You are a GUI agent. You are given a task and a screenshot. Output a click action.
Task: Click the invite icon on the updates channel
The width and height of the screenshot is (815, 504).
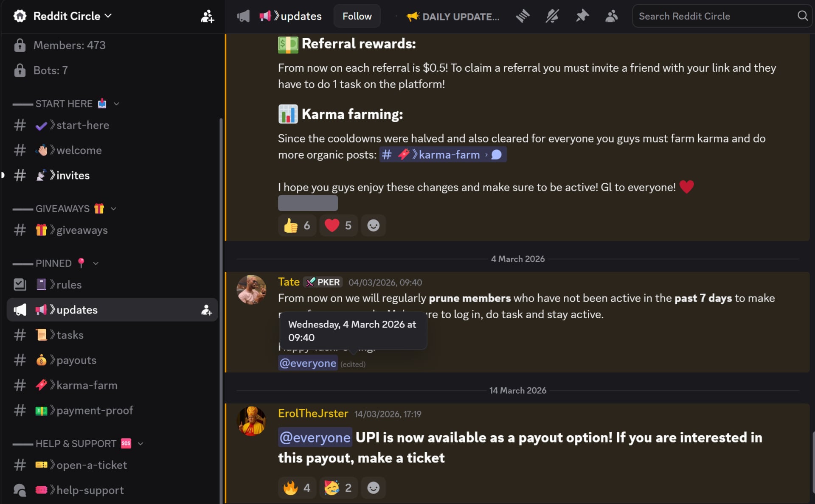(x=206, y=310)
